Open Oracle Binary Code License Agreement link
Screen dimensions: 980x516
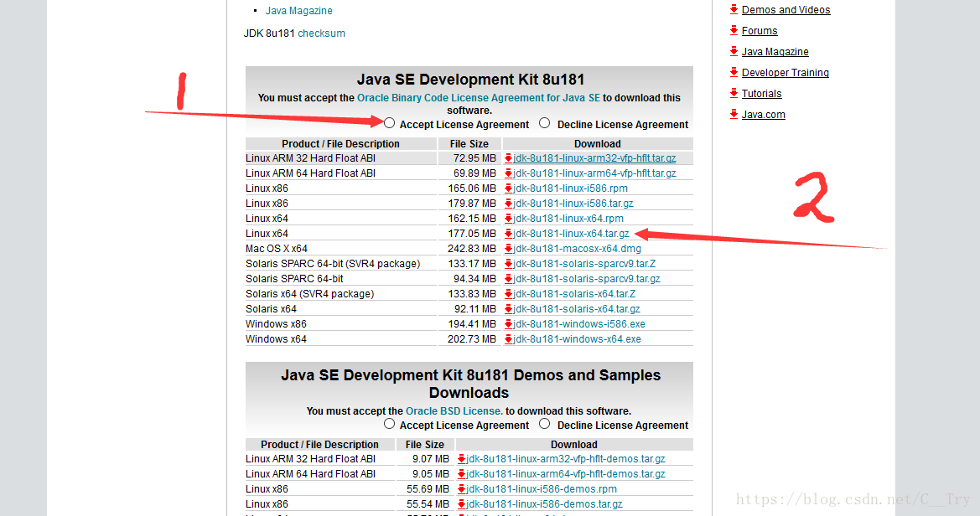coord(478,97)
